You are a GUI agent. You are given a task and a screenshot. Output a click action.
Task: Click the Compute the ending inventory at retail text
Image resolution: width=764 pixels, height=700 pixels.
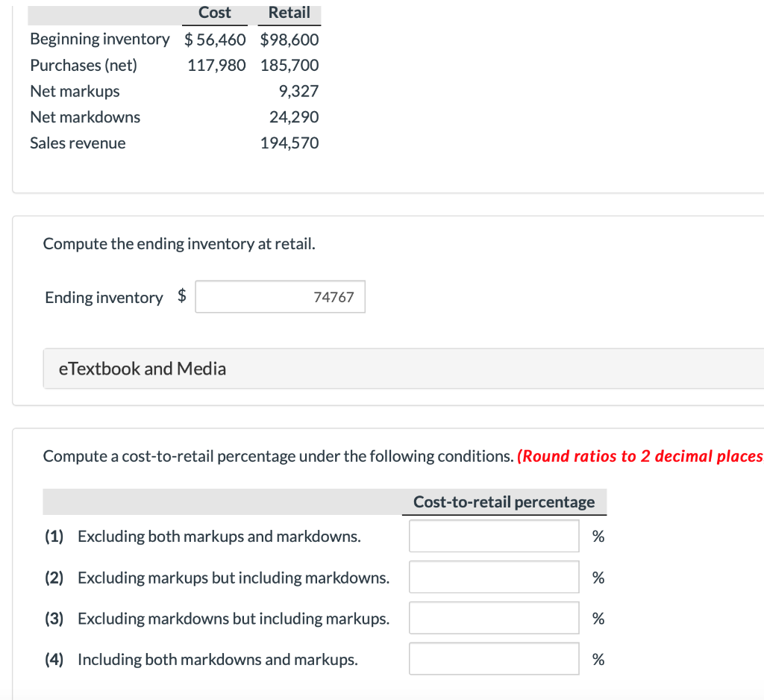179,244
